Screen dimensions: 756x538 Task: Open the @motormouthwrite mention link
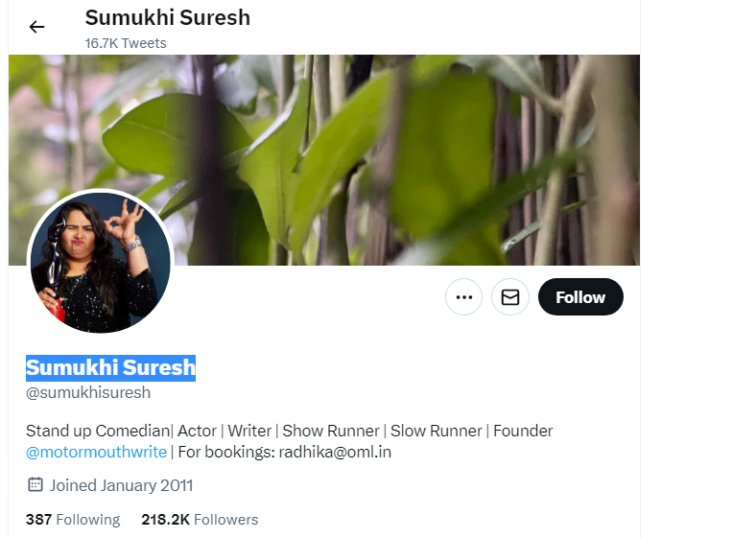(97, 453)
